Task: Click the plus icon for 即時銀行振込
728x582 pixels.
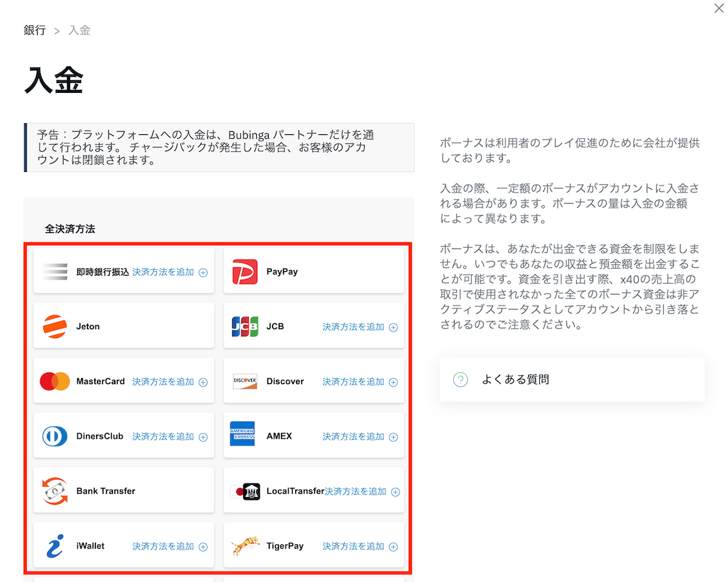Action: (203, 273)
